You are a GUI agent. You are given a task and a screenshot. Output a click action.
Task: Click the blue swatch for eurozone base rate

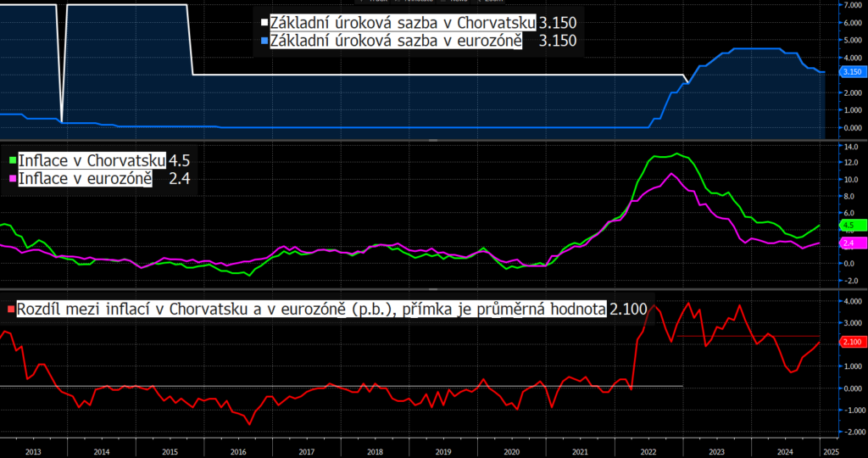click(264, 41)
